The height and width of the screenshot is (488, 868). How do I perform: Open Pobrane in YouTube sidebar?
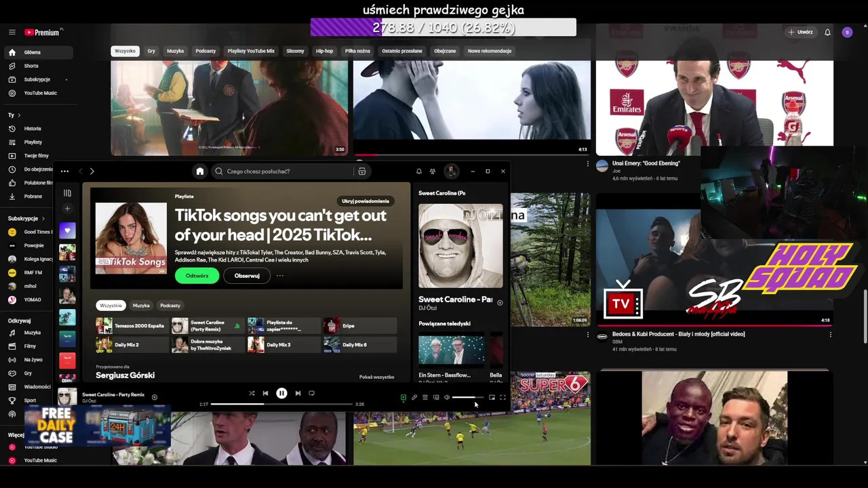tap(33, 197)
